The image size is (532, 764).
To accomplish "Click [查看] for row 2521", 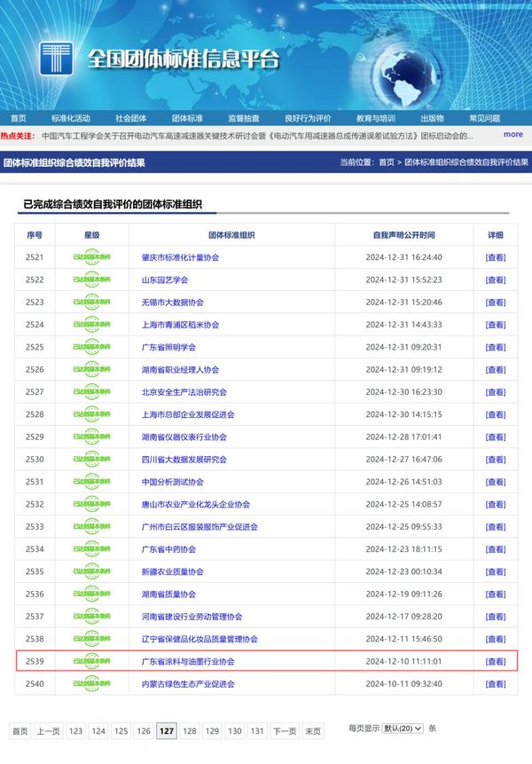I will (496, 257).
